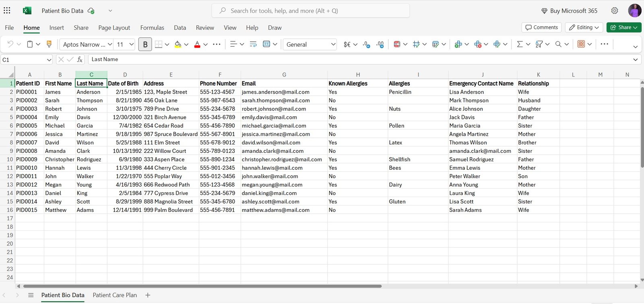Click the Draw tab
The height and width of the screenshot is (304, 644).
[275, 28]
